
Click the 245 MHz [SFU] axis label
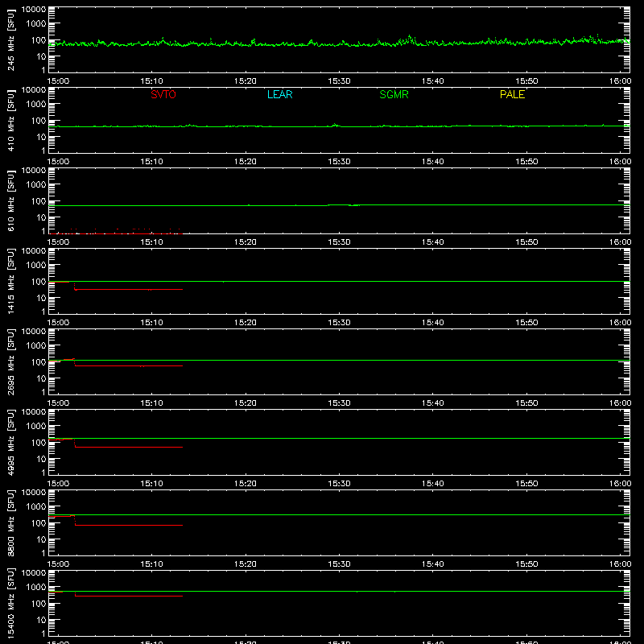10,39
